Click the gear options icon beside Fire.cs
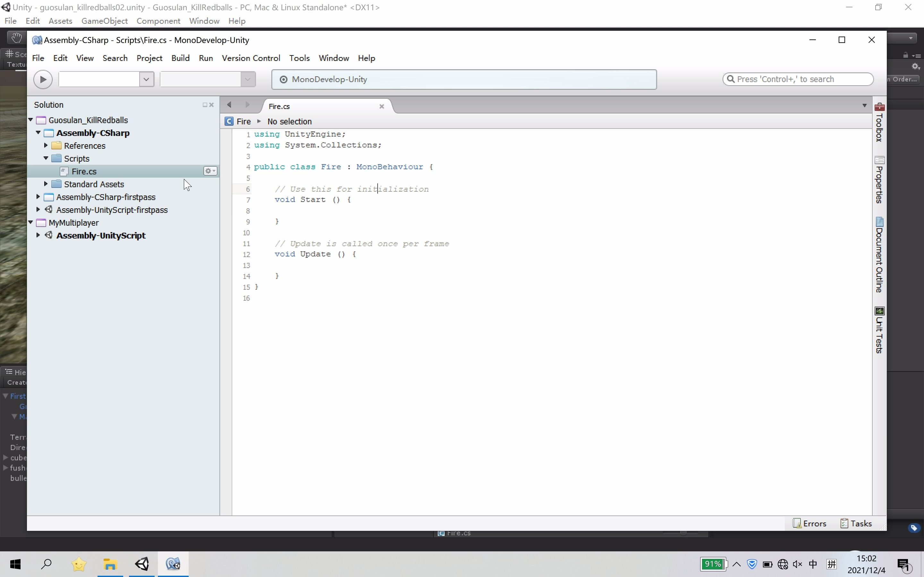 (210, 171)
